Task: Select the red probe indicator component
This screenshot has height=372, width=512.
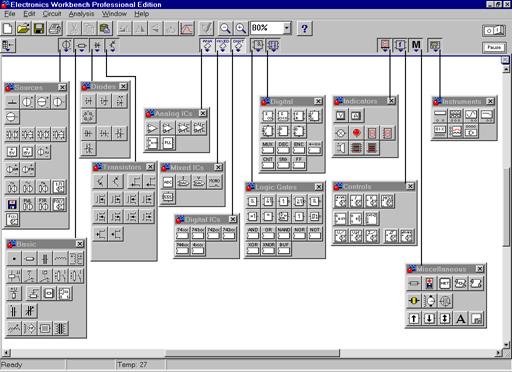Action: pyautogui.click(x=356, y=133)
